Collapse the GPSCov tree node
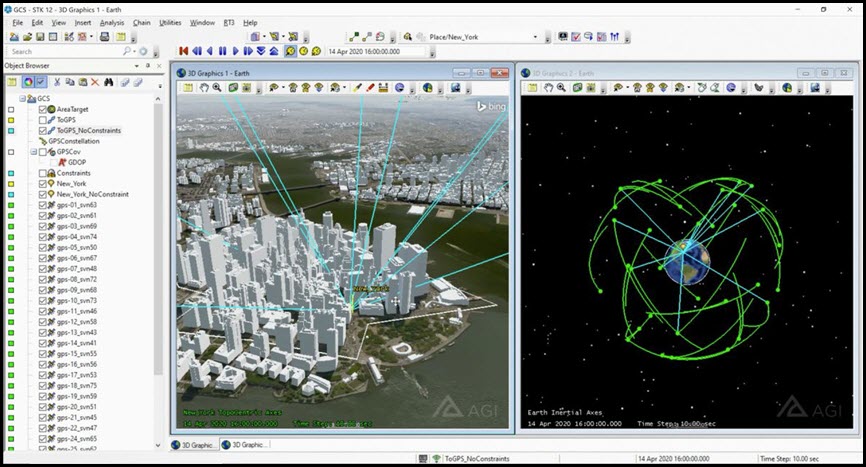The image size is (866, 467). coord(34,152)
